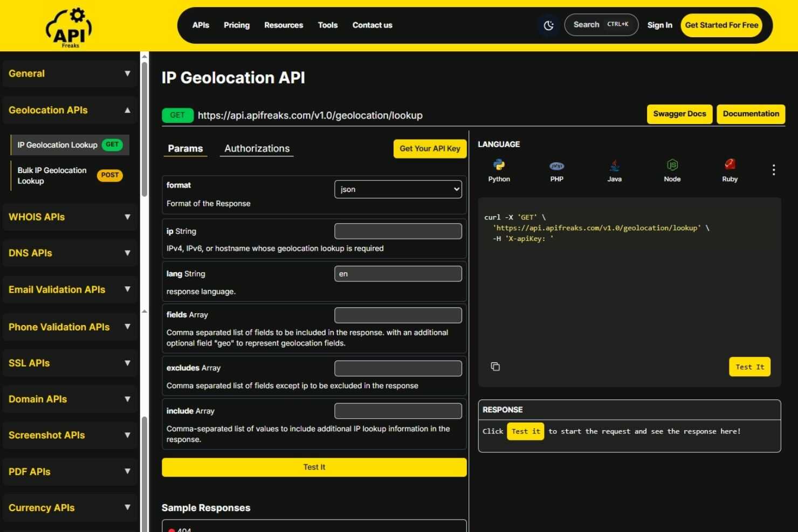This screenshot has width=798, height=532.
Task: Expand the DNS APIs section
Action: click(70, 253)
